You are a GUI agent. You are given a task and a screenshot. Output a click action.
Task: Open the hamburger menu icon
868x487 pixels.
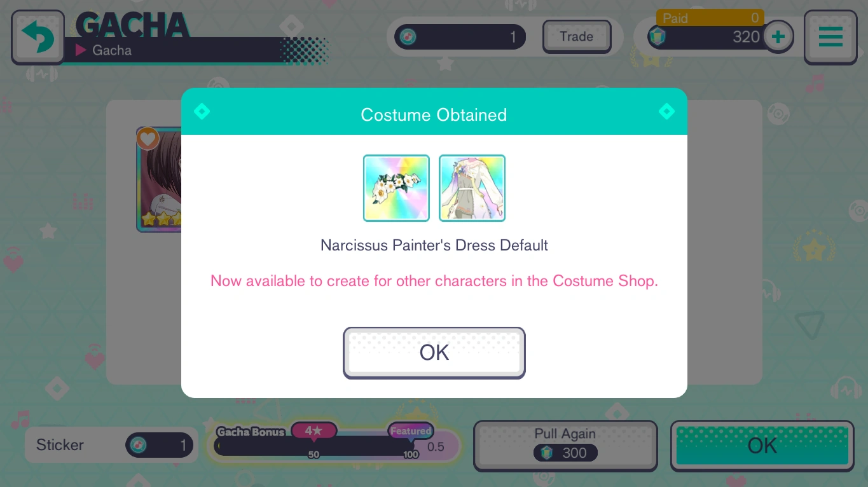pos(830,37)
